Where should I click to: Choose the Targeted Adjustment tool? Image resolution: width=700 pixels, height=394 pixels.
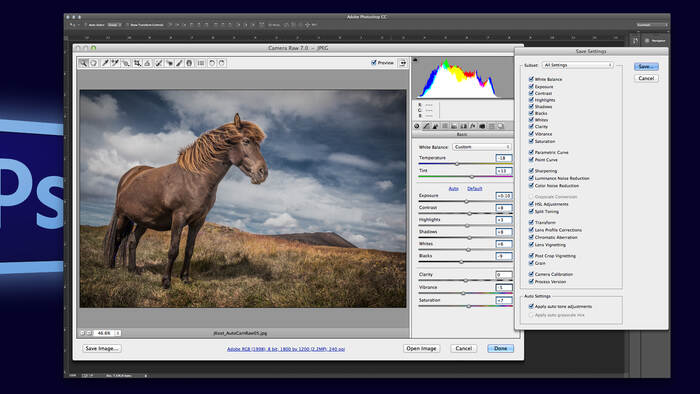pyautogui.click(x=126, y=63)
